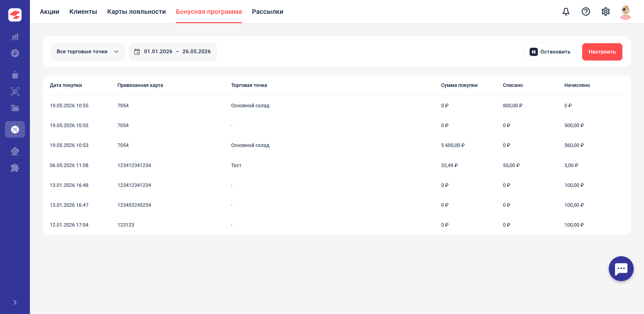Click the Сумма покупки column header

(x=459, y=85)
